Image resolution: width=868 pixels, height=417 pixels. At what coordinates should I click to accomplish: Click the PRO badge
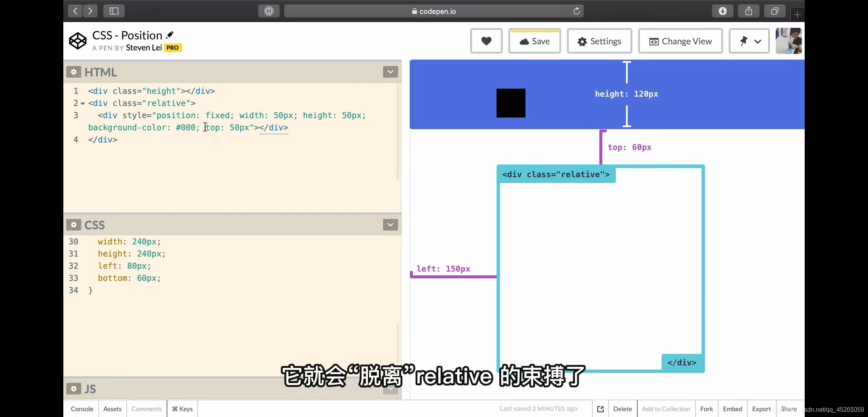tap(173, 48)
